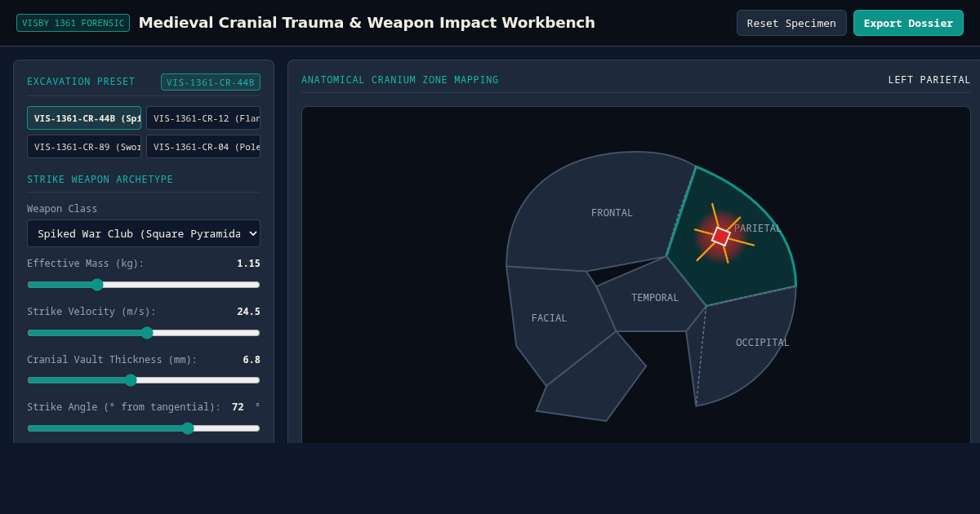This screenshot has width=980, height=514.
Task: Click the Parietal zone label
Action: click(x=757, y=228)
